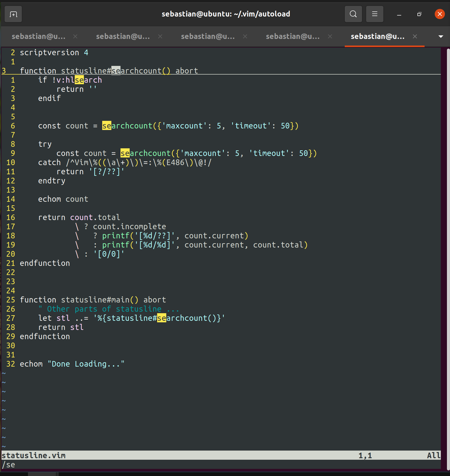This screenshot has height=476, width=450.
Task: Switch to the third sebastian@u... tab
Action: pyautogui.click(x=208, y=36)
